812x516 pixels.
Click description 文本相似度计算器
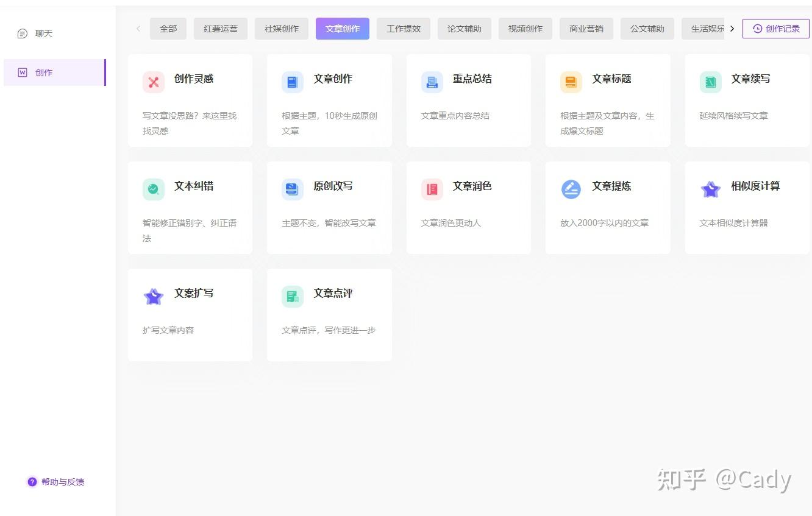coord(734,223)
